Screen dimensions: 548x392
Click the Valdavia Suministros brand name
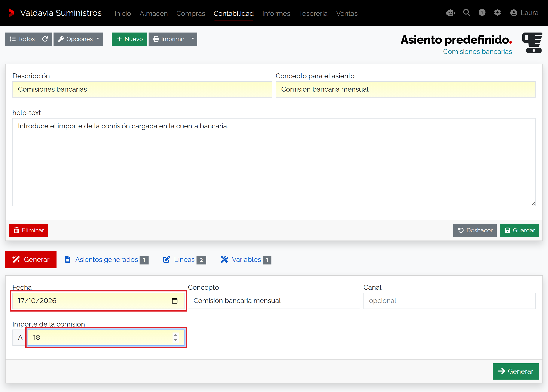coord(61,13)
